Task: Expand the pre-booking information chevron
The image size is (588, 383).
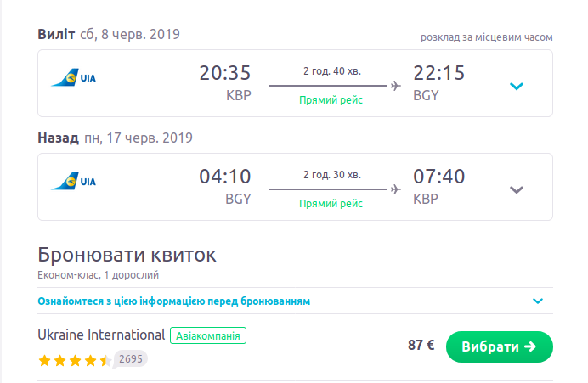Action: coord(537,301)
